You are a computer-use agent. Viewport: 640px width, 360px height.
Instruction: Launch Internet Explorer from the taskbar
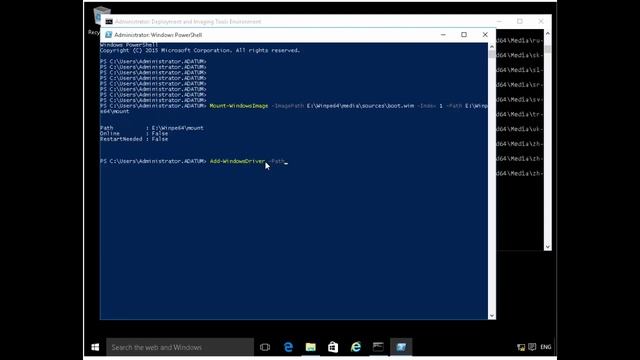[356, 347]
